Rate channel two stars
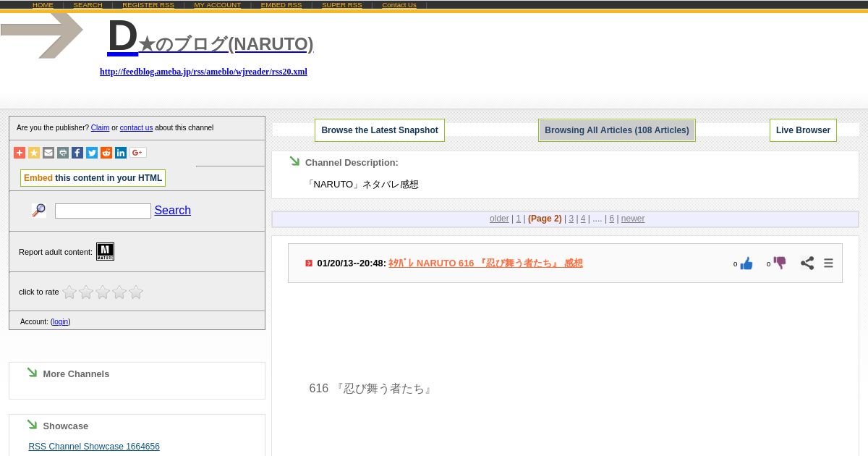The width and height of the screenshot is (868, 456). tap(86, 292)
